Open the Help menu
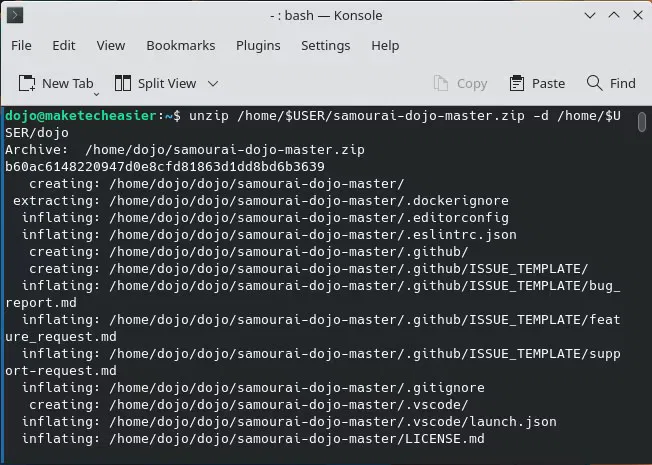 tap(385, 45)
